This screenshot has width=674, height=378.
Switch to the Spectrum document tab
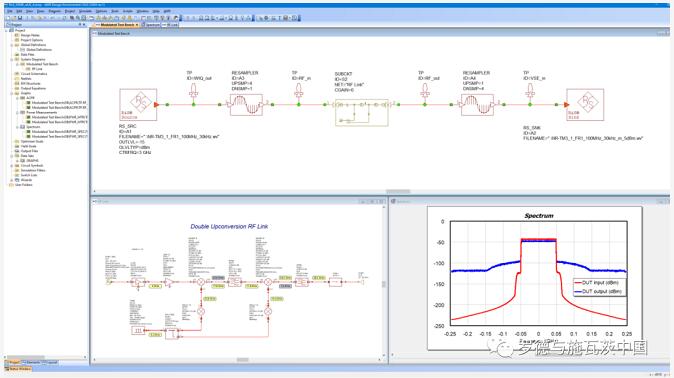(151, 25)
